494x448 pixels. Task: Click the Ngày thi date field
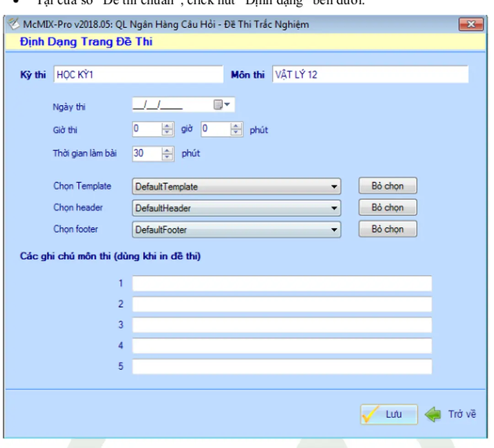click(x=172, y=106)
